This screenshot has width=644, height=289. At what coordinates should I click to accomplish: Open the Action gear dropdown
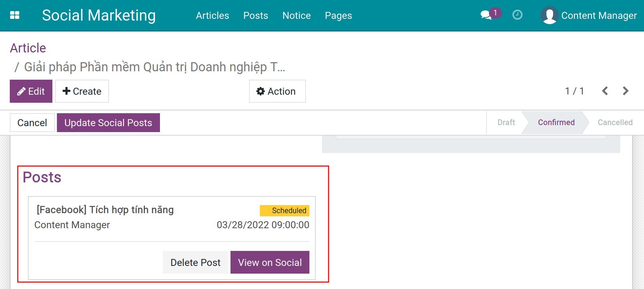click(x=277, y=91)
